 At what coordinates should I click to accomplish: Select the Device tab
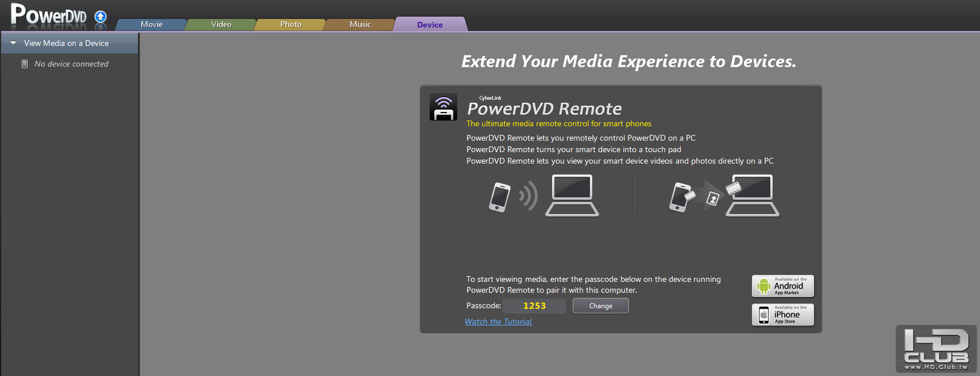click(430, 24)
